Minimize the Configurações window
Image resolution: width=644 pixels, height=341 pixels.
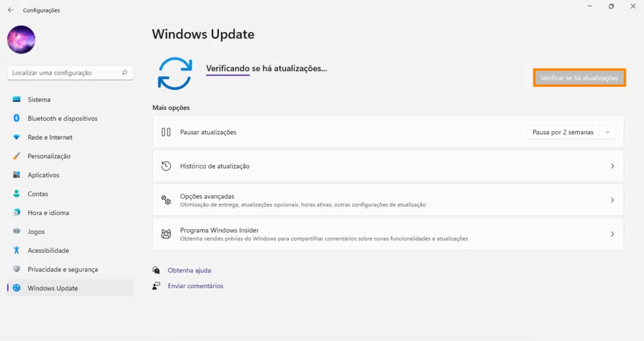point(590,6)
